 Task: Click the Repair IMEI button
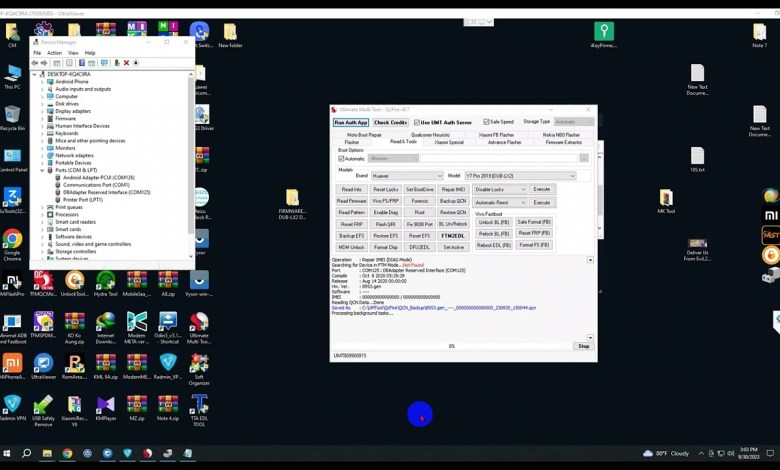(x=453, y=189)
